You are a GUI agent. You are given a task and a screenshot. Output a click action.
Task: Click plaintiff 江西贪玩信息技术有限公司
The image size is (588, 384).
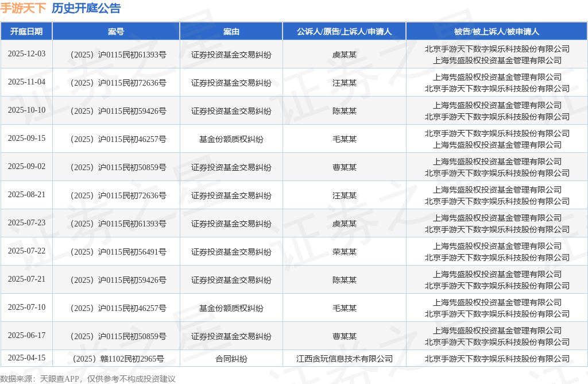345,359
